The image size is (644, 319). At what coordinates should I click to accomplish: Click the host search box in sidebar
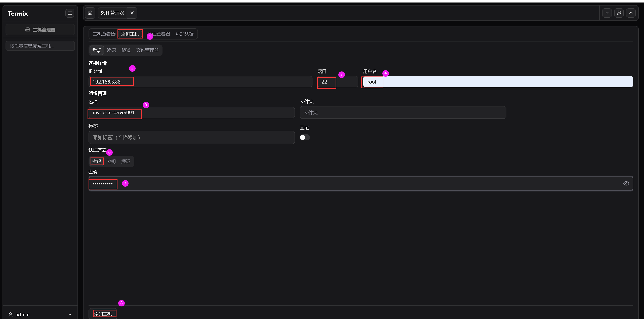tap(40, 46)
